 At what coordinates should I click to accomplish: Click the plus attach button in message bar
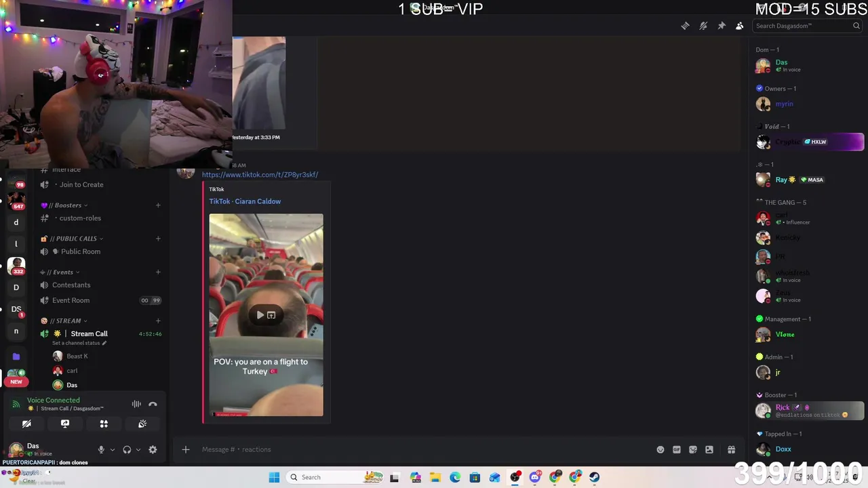coord(186,449)
